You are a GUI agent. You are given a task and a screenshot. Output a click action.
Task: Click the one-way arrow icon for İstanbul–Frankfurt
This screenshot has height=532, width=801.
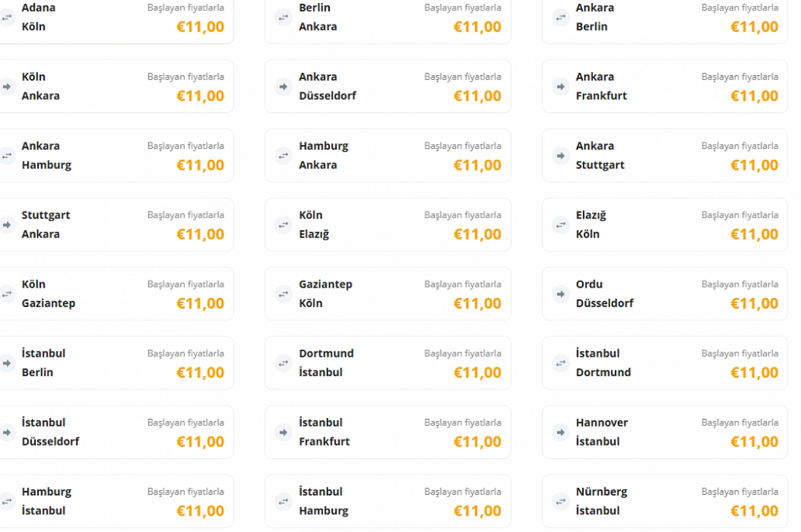283,432
